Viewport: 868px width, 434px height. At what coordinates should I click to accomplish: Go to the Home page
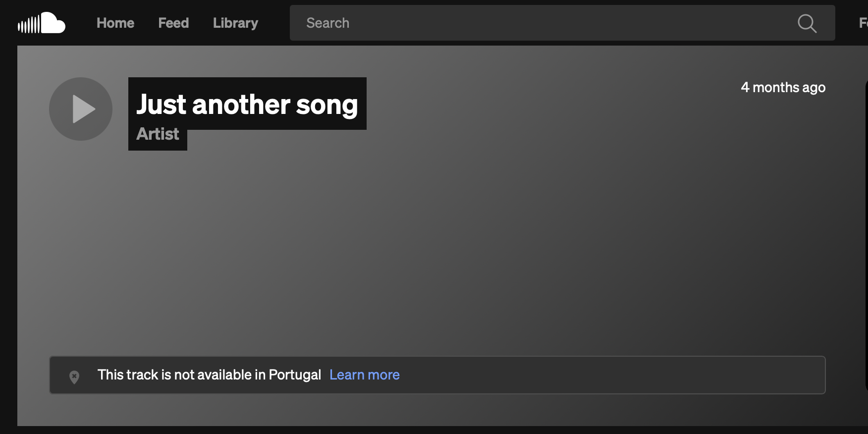(115, 23)
